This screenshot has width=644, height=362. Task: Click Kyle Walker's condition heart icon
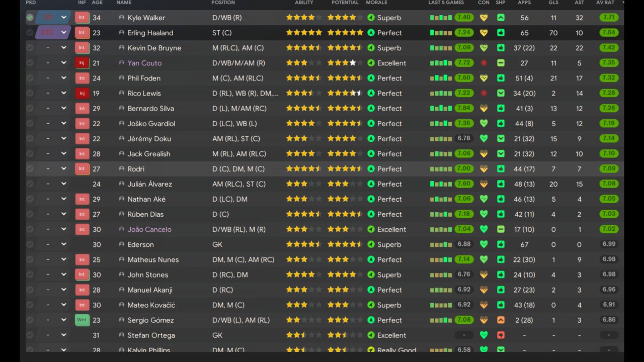484,18
